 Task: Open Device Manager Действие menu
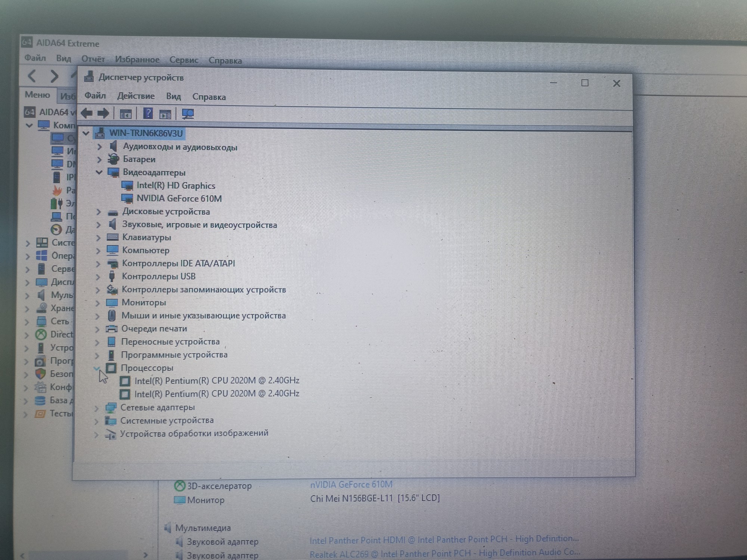pos(136,96)
